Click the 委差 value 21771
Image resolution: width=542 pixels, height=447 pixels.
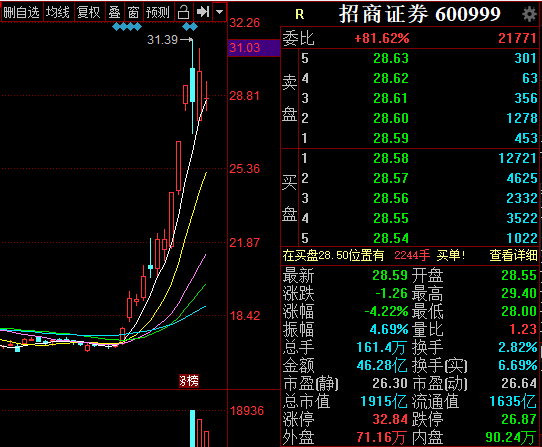point(517,38)
